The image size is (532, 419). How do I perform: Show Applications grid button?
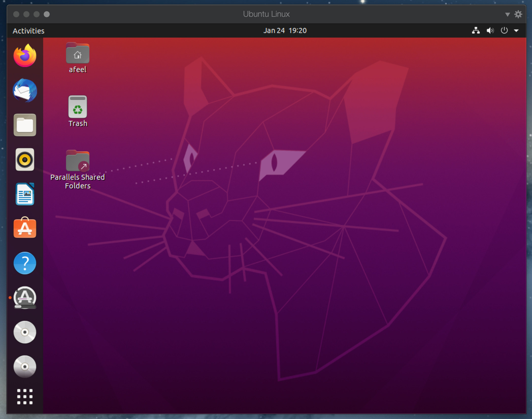pos(25,397)
